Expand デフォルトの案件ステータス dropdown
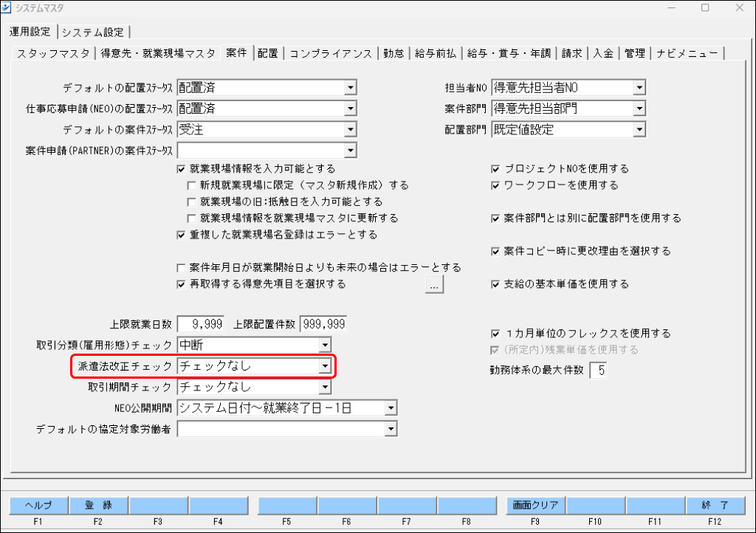The image size is (756, 533). 351,130
